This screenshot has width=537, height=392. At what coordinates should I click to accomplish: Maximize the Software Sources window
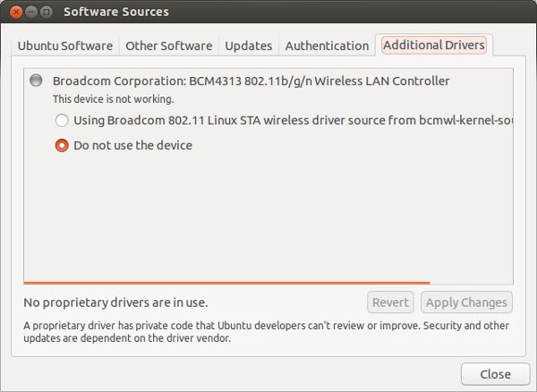point(47,12)
